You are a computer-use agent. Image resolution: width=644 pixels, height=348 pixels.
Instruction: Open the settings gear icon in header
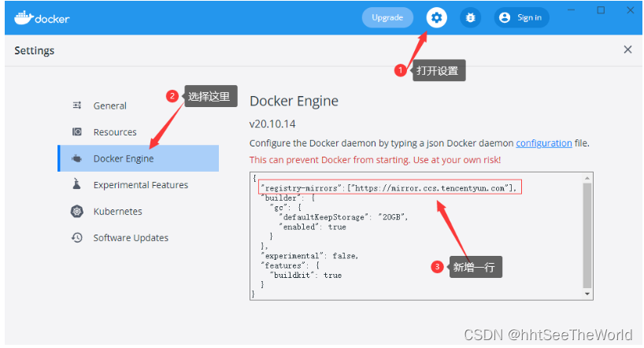(x=436, y=17)
